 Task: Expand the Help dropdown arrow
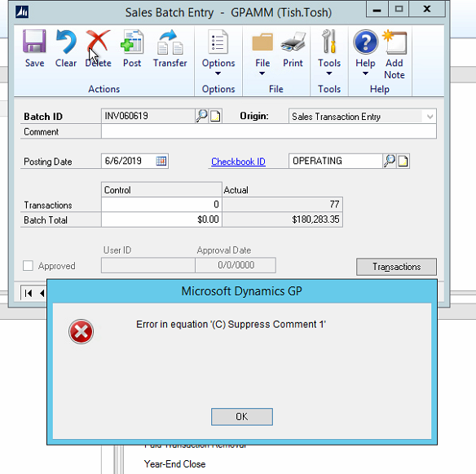365,73
